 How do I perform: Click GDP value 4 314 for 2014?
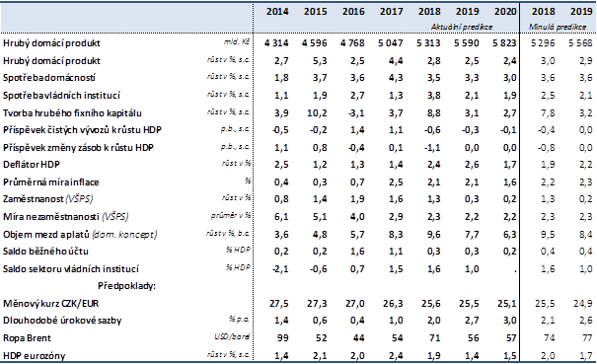[276, 43]
